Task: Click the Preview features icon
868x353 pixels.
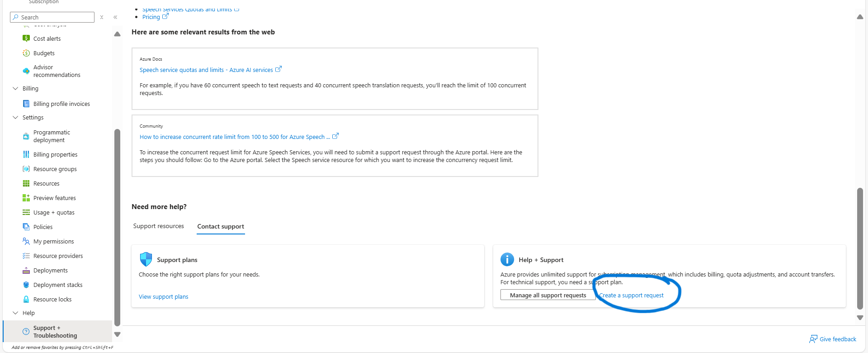Action: [x=26, y=198]
